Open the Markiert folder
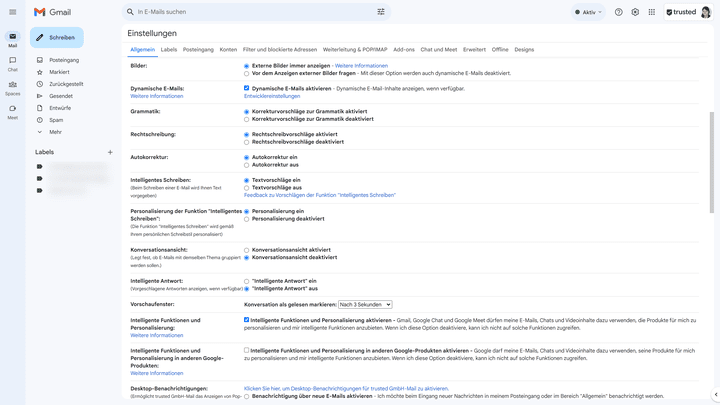The image size is (720, 405). click(x=59, y=72)
